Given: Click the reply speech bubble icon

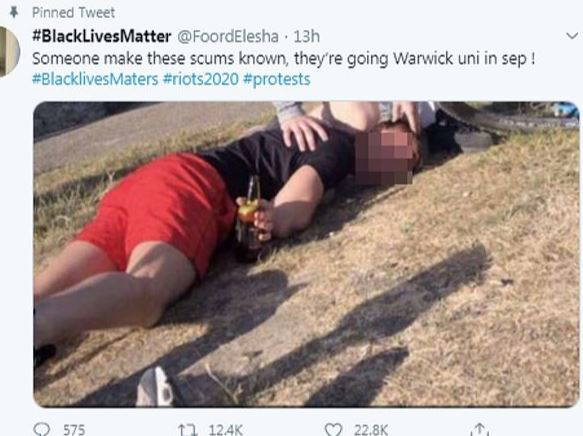Looking at the screenshot, I should (41, 430).
